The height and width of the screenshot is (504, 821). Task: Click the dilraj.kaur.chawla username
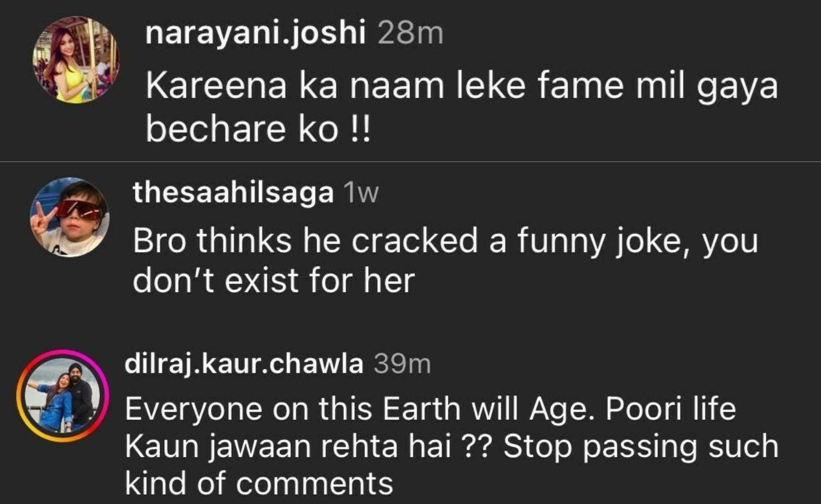pyautogui.click(x=244, y=364)
